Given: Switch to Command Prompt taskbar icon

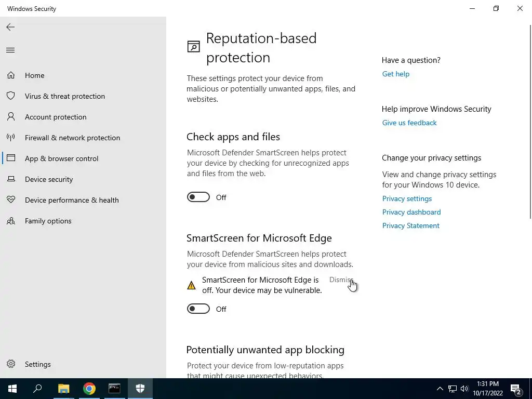Looking at the screenshot, I should pyautogui.click(x=114, y=389).
